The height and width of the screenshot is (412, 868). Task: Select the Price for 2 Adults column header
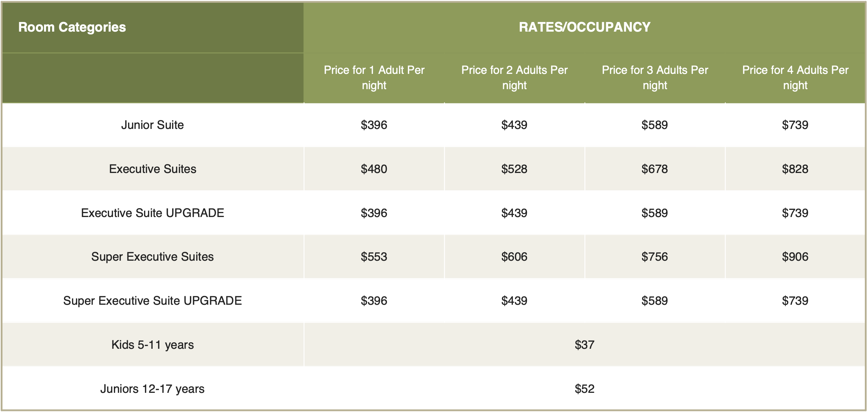(x=515, y=77)
